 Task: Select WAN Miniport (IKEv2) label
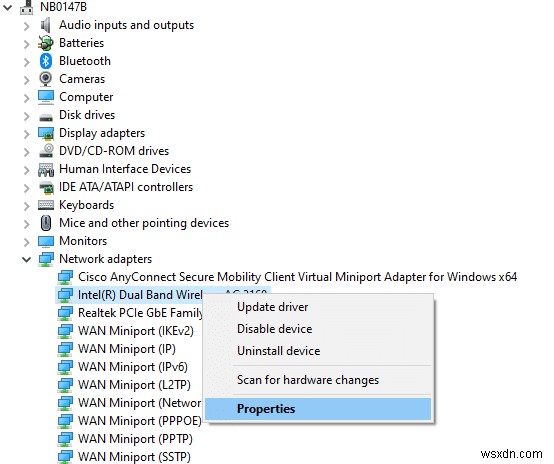136,331
